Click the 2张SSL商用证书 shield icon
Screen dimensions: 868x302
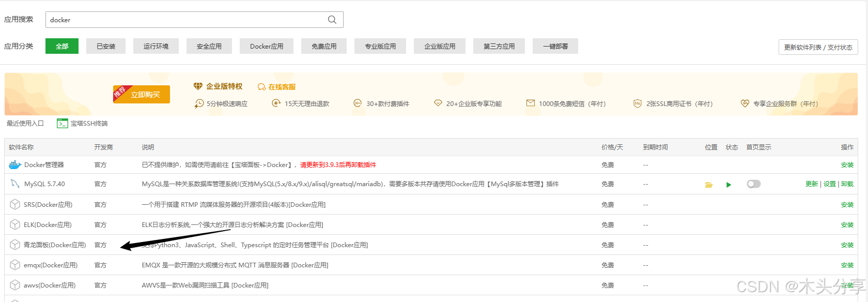638,103
